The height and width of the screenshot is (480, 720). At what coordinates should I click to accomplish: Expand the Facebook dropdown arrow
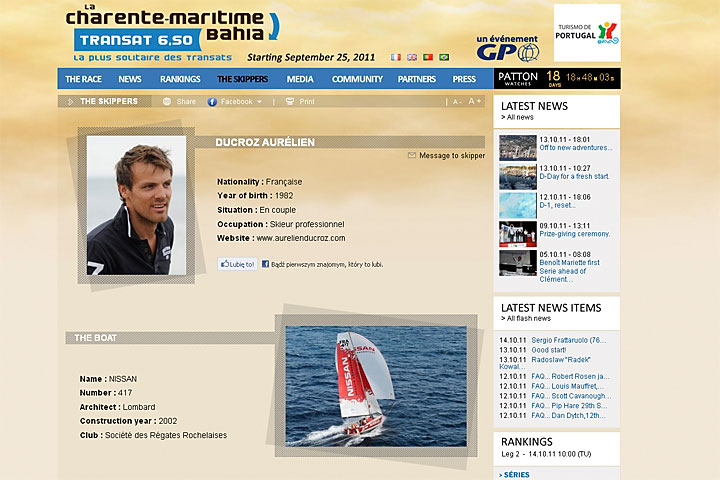[259, 102]
